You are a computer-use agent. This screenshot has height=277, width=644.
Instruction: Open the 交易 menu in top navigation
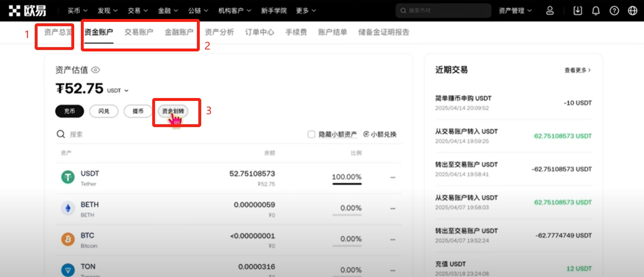pos(137,10)
